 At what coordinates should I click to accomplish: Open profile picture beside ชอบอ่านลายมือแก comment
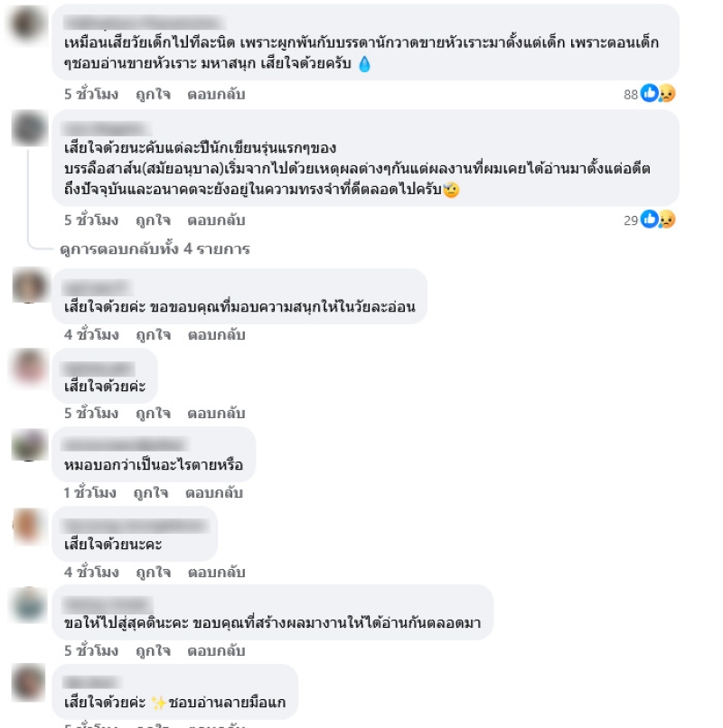[x=29, y=683]
